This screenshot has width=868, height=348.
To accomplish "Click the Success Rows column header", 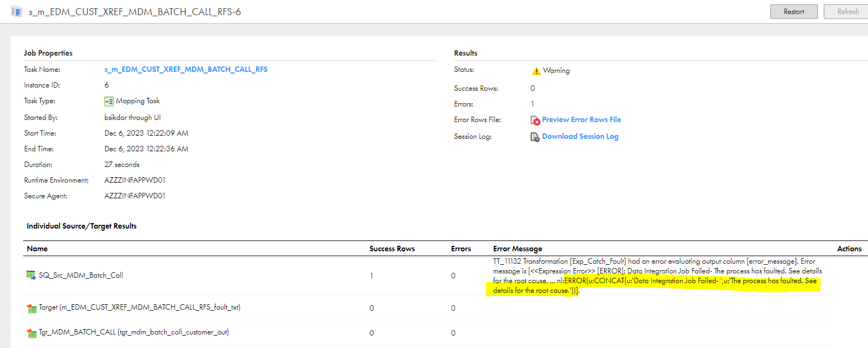I will click(x=392, y=249).
